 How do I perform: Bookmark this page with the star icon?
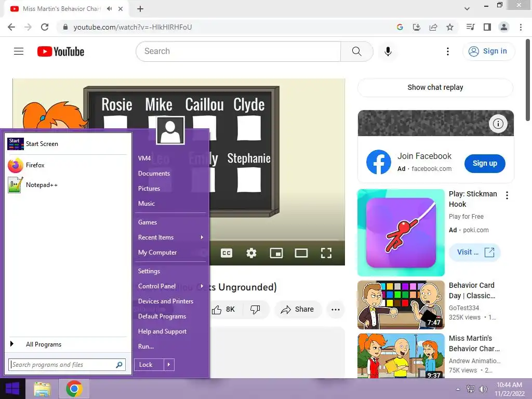click(450, 27)
